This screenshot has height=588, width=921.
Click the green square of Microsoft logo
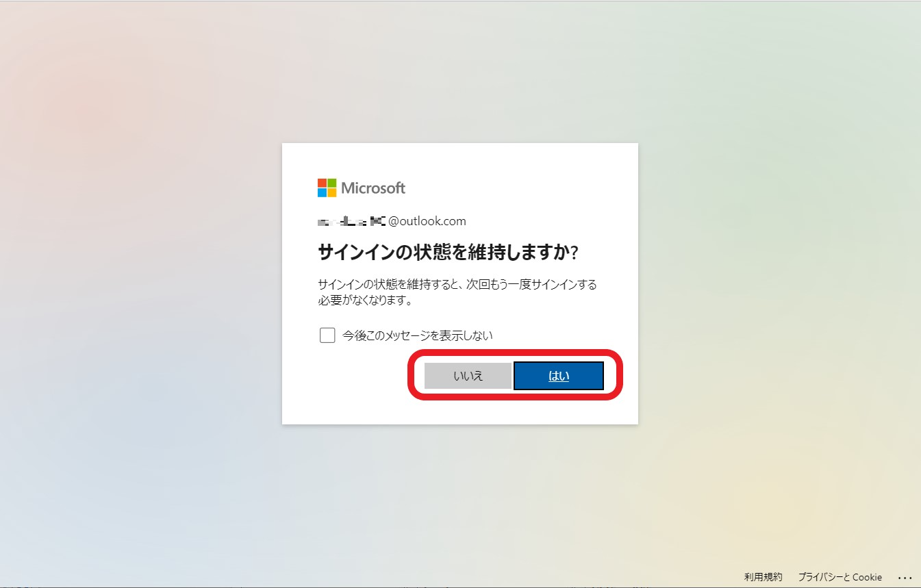pyautogui.click(x=331, y=183)
